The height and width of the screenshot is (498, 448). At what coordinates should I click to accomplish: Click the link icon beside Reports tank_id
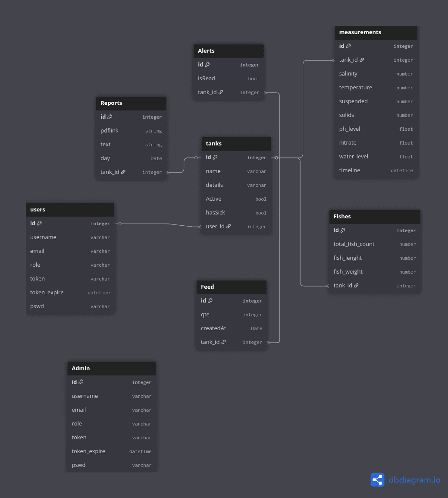123,172
